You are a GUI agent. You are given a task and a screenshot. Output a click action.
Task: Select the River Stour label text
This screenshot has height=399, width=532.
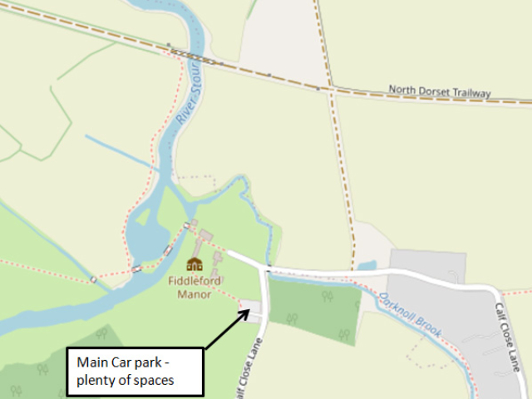click(189, 92)
